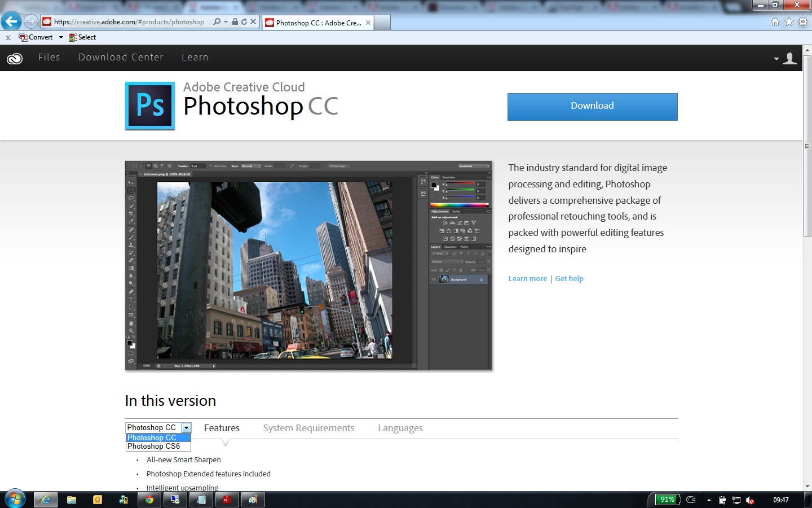Open Outlook taskbar icon

[98, 500]
